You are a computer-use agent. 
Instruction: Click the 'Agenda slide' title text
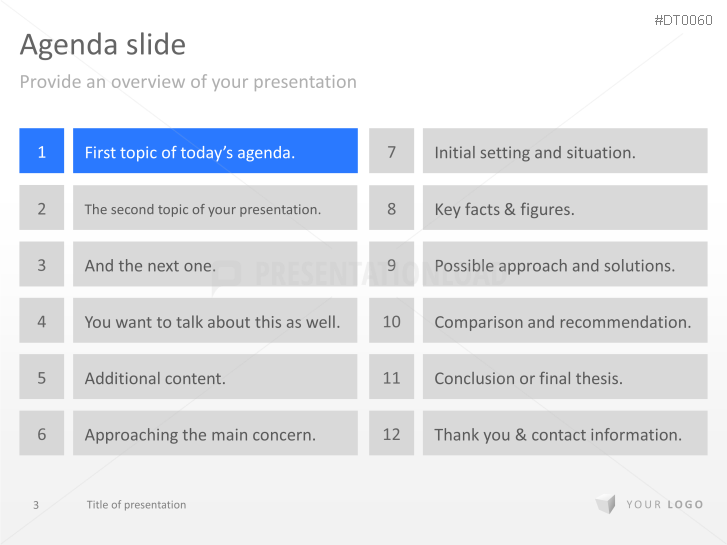(x=102, y=45)
